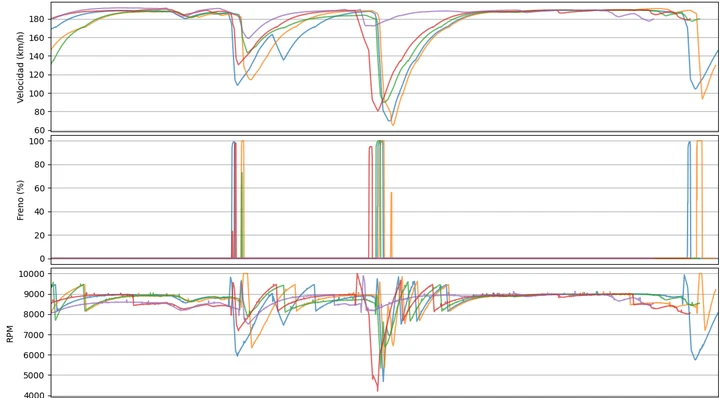Select the 80 tick on Velocidad axis
Image resolution: width=720 pixels, height=398 pixels.
40,112
